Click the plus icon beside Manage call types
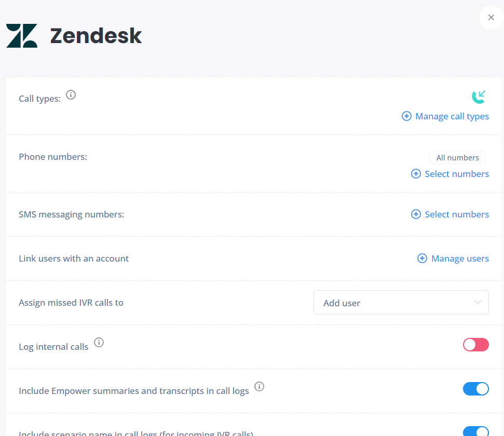Image resolution: width=504 pixels, height=436 pixels. 406,116
